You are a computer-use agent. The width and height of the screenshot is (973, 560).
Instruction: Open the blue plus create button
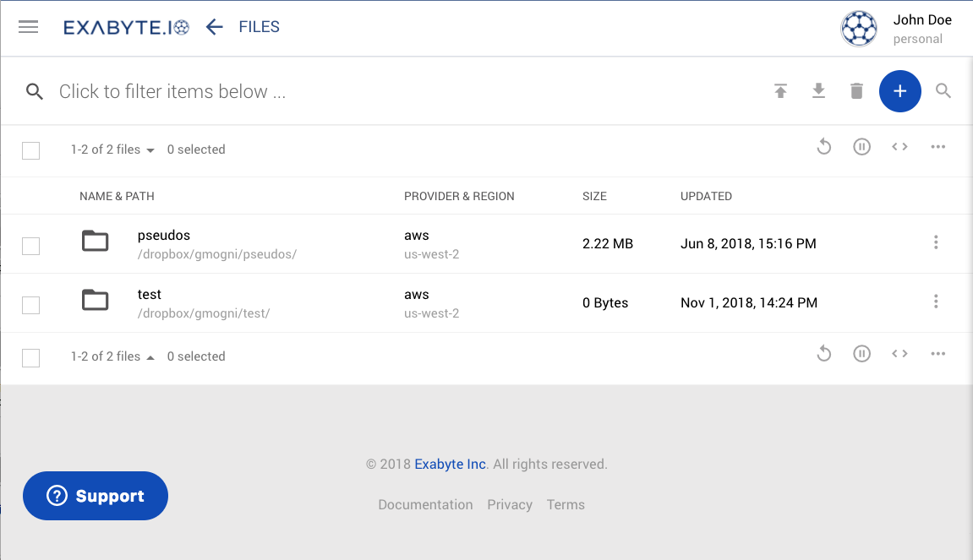[x=899, y=90]
